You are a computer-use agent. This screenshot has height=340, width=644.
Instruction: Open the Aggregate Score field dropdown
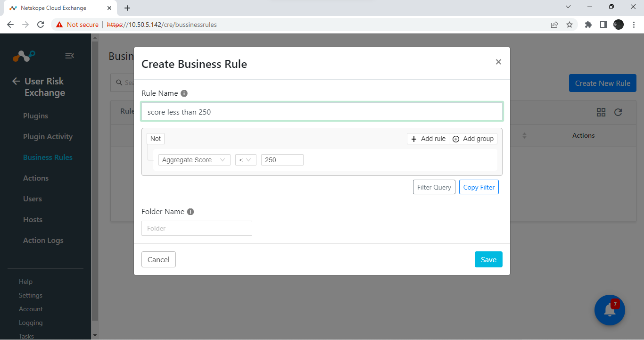(x=194, y=160)
